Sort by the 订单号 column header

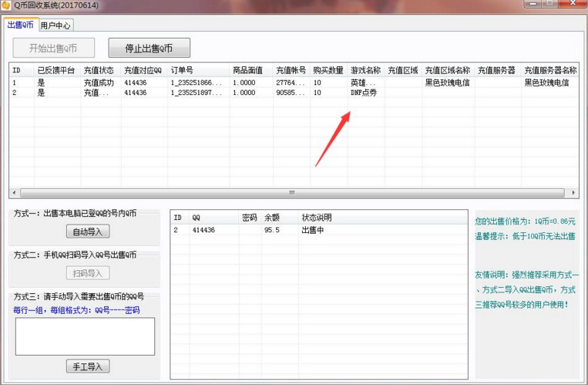tap(198, 70)
